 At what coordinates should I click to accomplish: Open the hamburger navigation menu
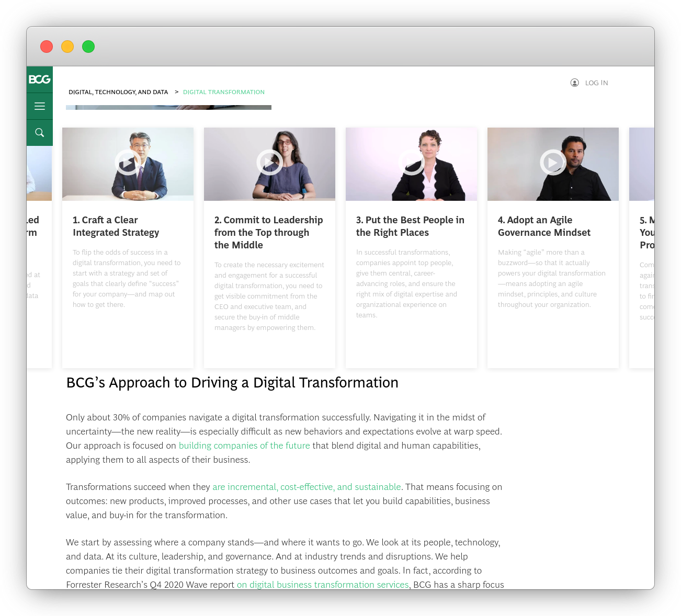pyautogui.click(x=39, y=106)
